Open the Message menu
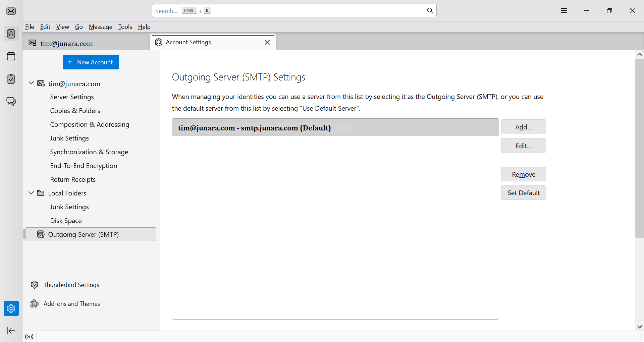This screenshot has height=342, width=644. pos(101,27)
